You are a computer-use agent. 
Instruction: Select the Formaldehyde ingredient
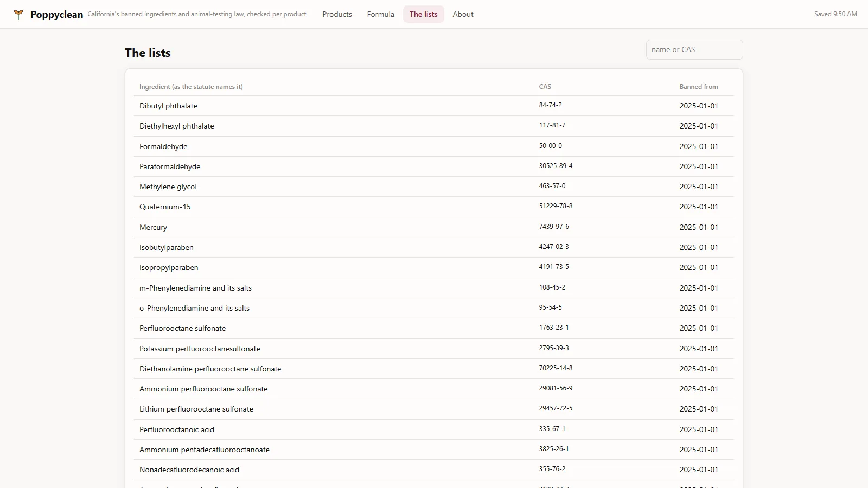163,146
